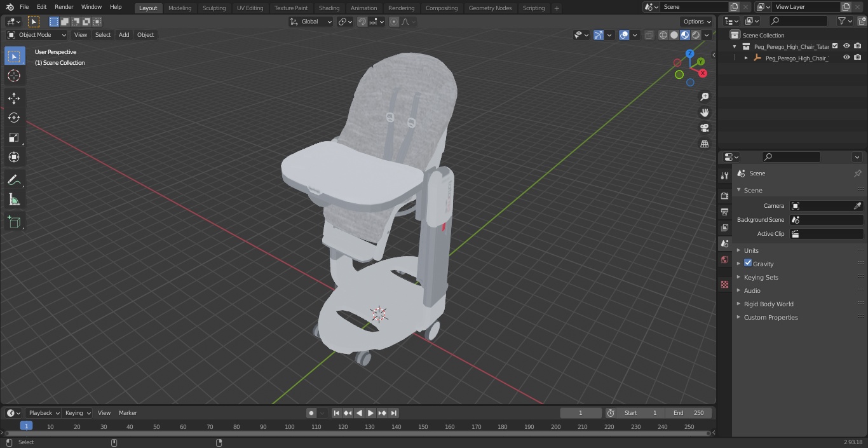Open the File menu
The width and height of the screenshot is (868, 448).
(x=24, y=7)
